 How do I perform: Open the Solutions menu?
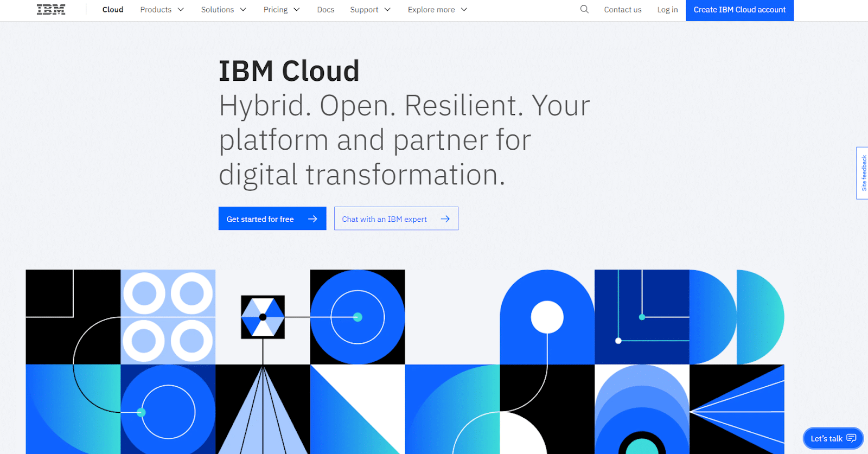pos(224,10)
